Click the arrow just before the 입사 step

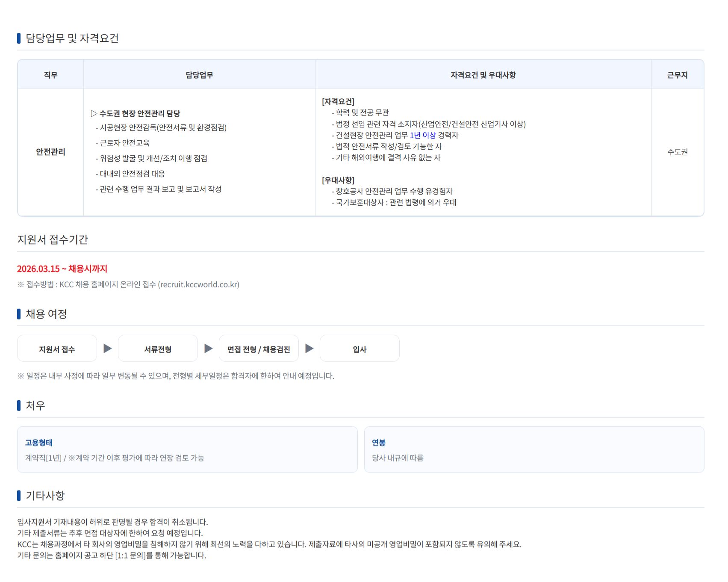309,349
